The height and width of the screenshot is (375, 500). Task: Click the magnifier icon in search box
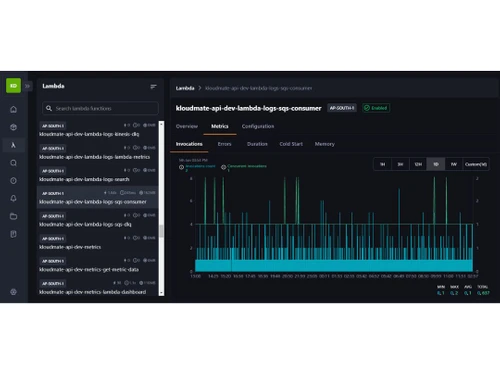(49, 108)
